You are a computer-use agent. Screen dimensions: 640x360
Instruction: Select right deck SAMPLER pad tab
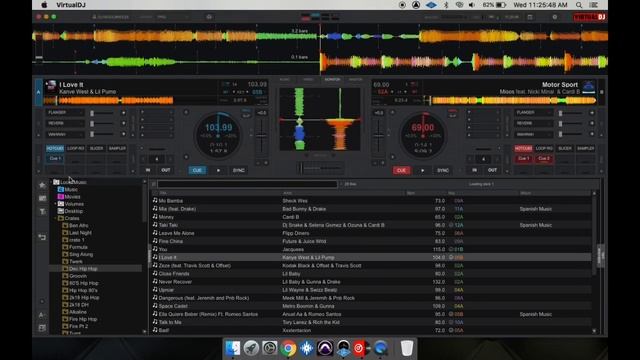[585, 149]
